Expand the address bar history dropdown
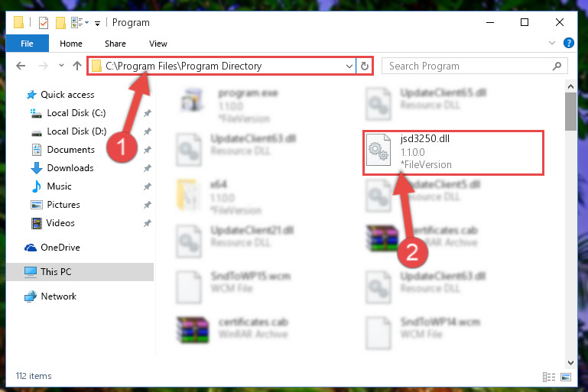The image size is (588, 392). [x=349, y=66]
